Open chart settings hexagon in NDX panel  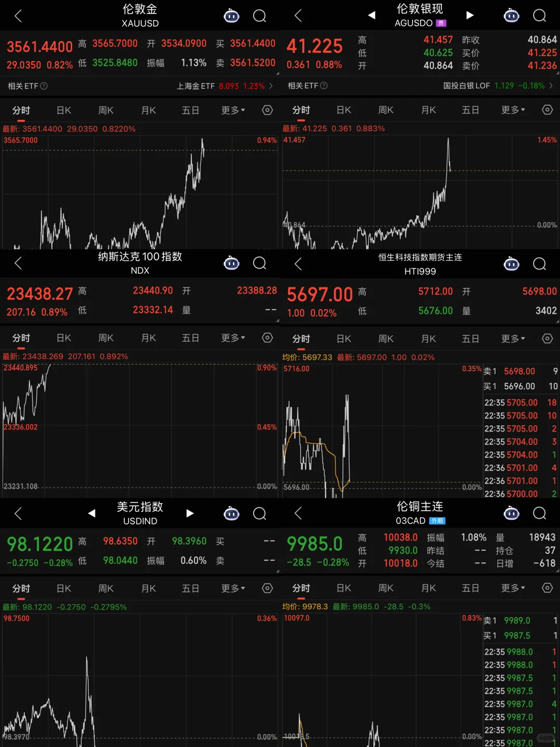point(268,338)
